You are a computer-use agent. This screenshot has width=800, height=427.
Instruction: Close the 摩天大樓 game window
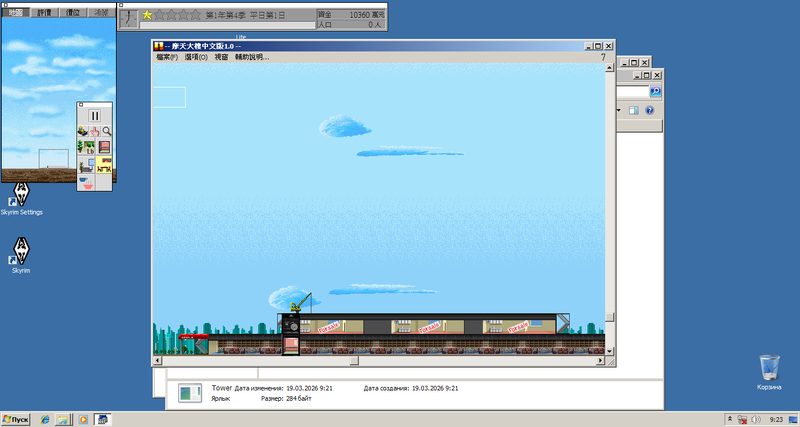[x=608, y=46]
